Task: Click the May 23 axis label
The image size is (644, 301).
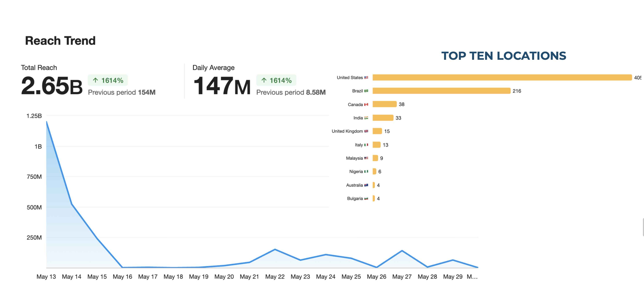Action: [300, 277]
